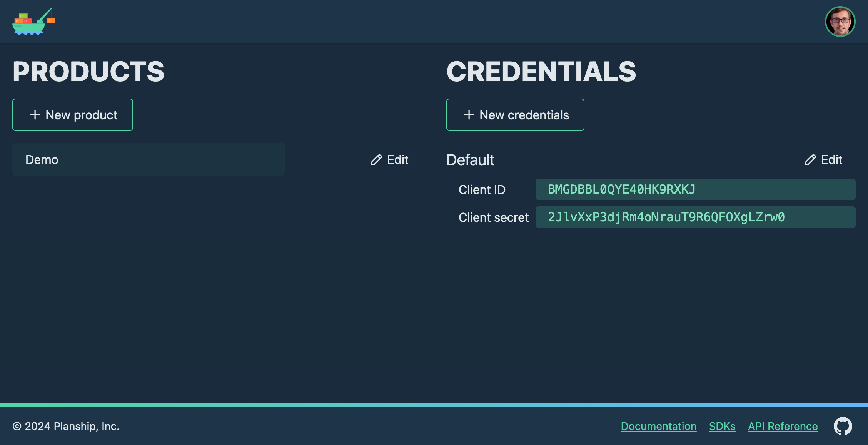Screen dimensions: 868x445
Task: Click the New product button
Action: pos(73,114)
